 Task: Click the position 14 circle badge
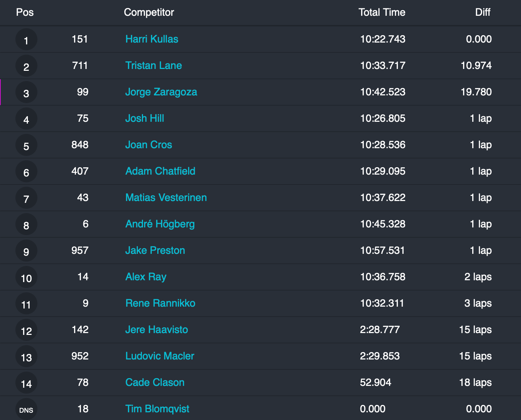click(x=26, y=383)
